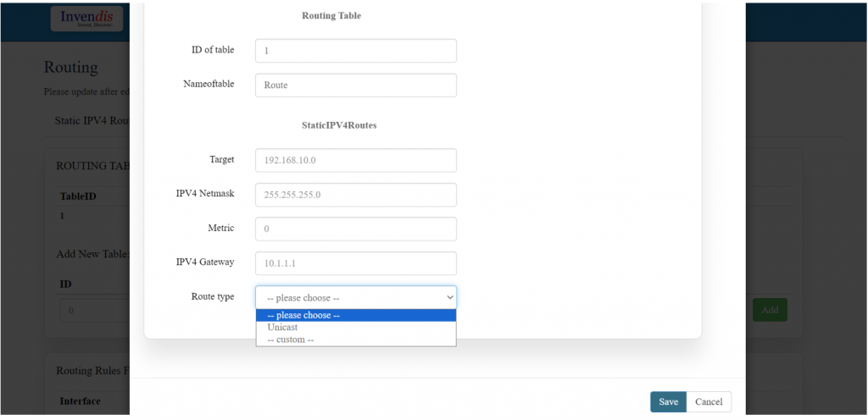Click the StaticIPV4Routes section heading
Image resolution: width=868 pixels, height=420 pixels.
pos(339,124)
